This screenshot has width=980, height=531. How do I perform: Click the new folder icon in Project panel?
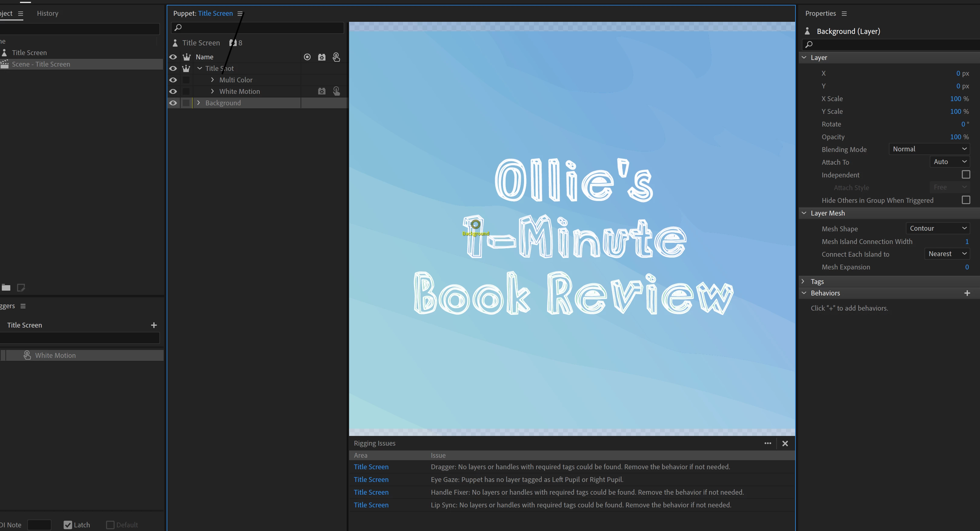point(6,288)
